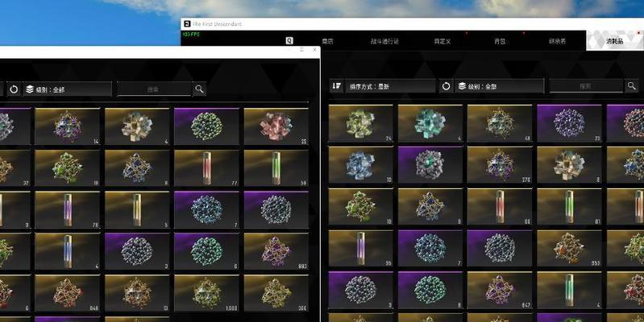Click the sort order arrows icon
644x322 pixels.
pyautogui.click(x=336, y=86)
